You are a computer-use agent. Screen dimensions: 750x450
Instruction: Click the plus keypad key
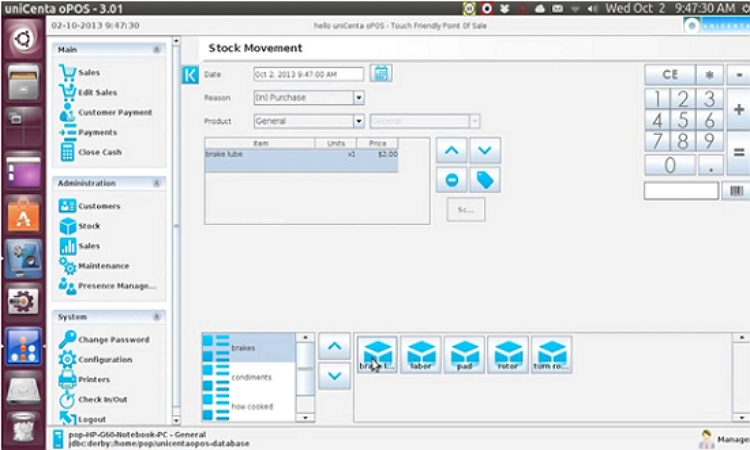tap(739, 109)
